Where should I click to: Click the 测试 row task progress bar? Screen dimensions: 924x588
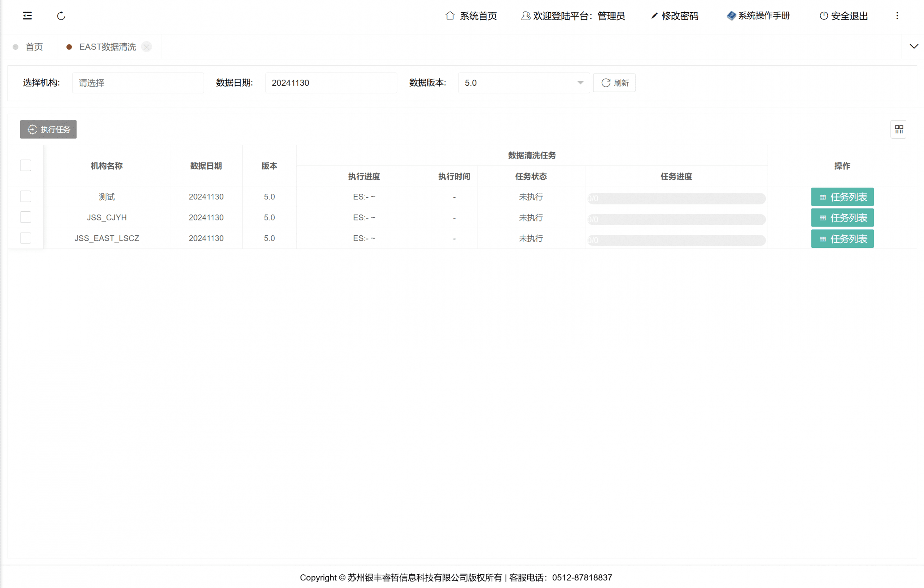(x=676, y=198)
